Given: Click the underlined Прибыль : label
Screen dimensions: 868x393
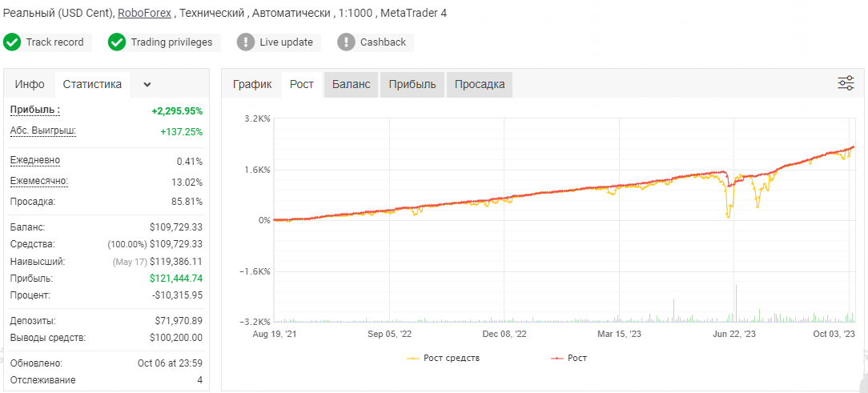Looking at the screenshot, I should point(35,110).
